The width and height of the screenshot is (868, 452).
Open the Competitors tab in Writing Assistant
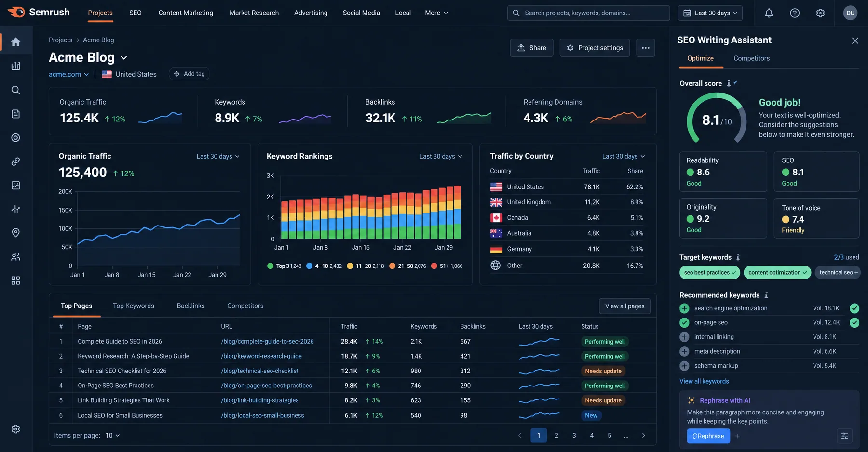click(752, 58)
